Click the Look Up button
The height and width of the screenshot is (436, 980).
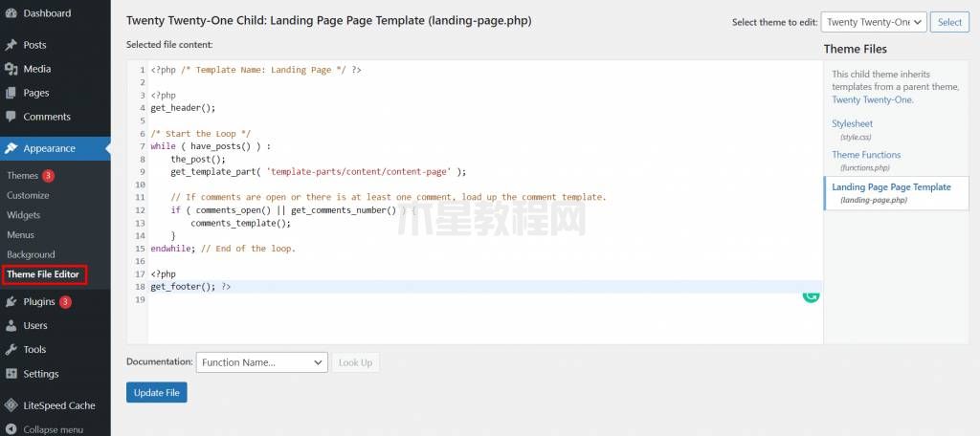tap(355, 362)
